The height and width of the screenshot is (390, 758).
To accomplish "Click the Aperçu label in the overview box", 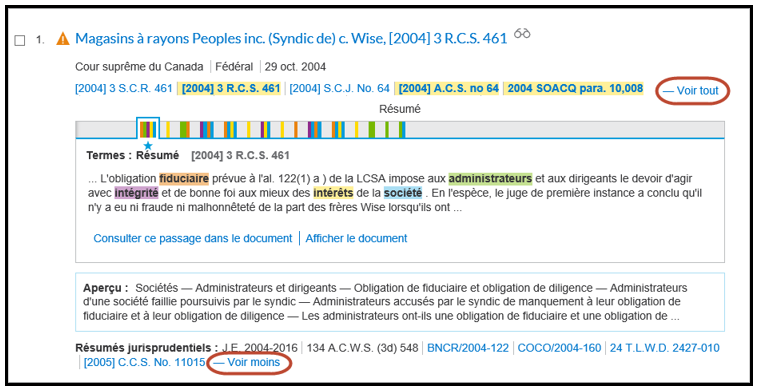I will [x=105, y=289].
